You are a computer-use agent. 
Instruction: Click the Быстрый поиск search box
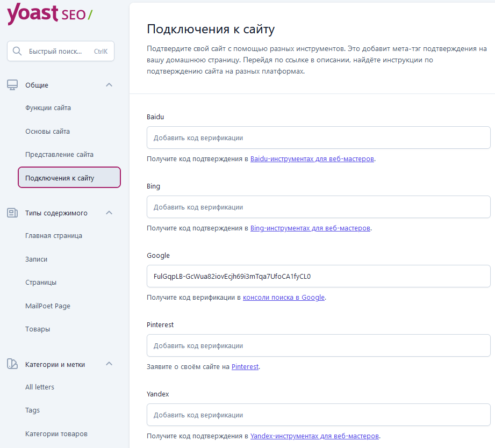[61, 51]
